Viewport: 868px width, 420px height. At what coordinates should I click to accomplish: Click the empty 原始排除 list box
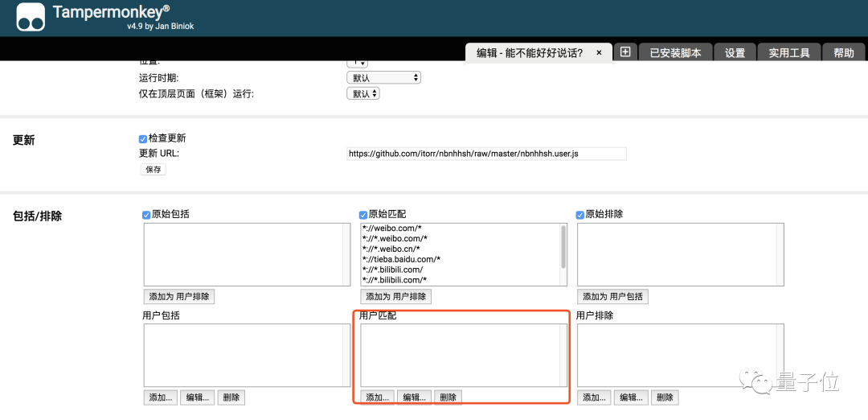coord(681,255)
